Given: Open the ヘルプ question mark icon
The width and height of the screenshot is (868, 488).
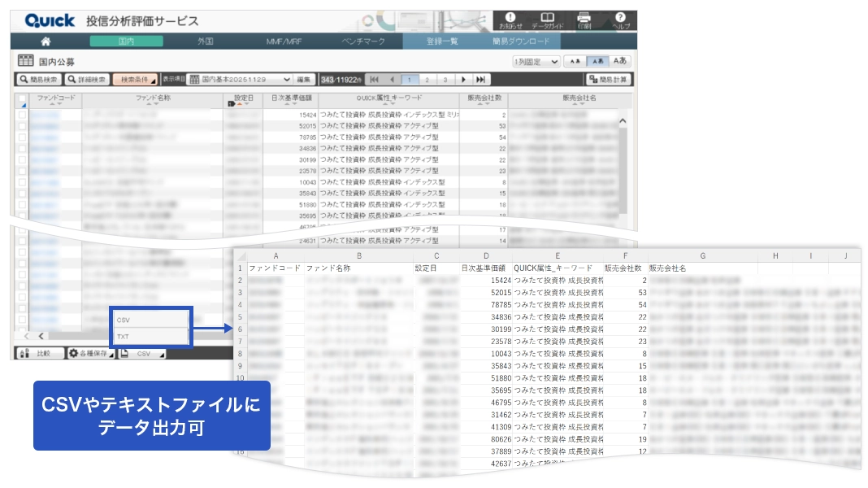Looking at the screenshot, I should [621, 20].
